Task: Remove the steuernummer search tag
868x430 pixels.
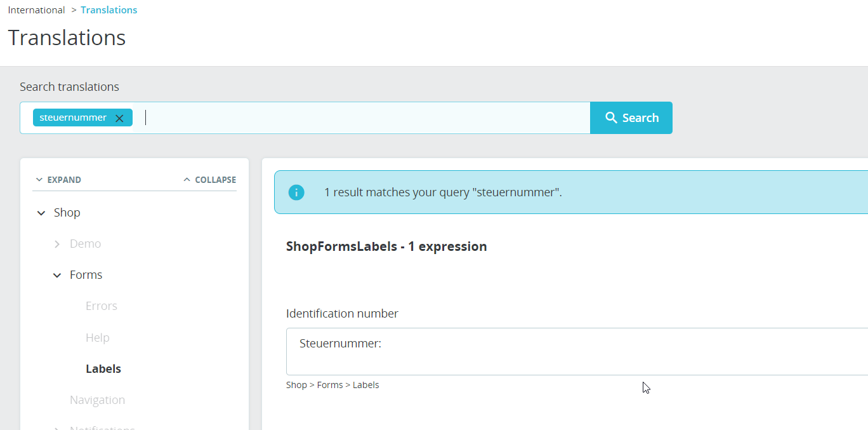Action: pyautogui.click(x=119, y=118)
